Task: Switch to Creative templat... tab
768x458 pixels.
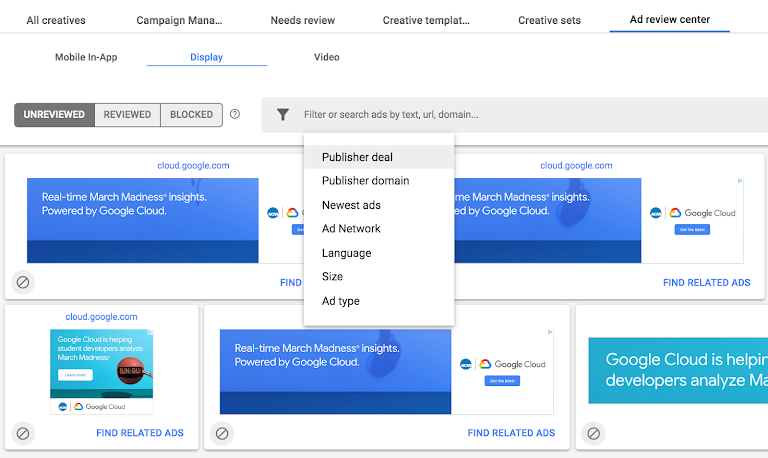Action: 426,20
